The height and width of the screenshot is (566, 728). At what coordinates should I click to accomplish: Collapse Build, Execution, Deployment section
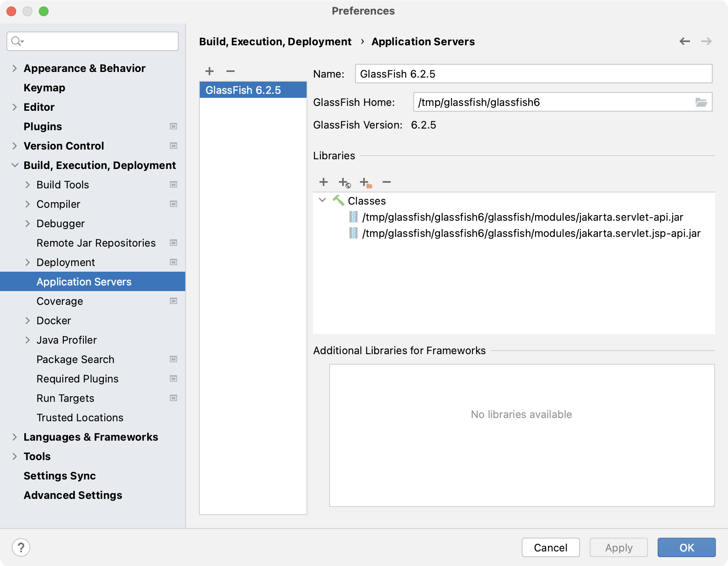coord(15,165)
